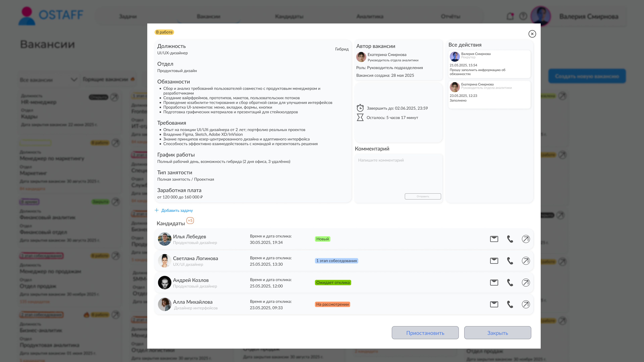This screenshot has height=362, width=644.
Task: Call Андрей Козлов with phone icon
Action: (510, 283)
